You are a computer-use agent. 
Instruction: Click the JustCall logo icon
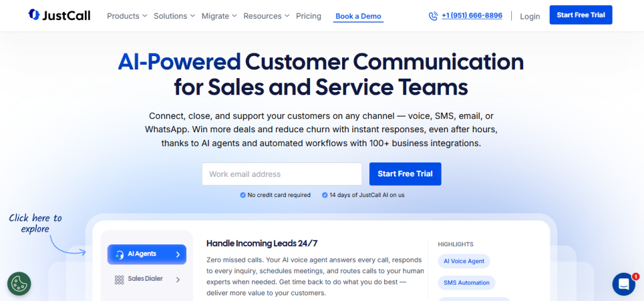point(34,15)
